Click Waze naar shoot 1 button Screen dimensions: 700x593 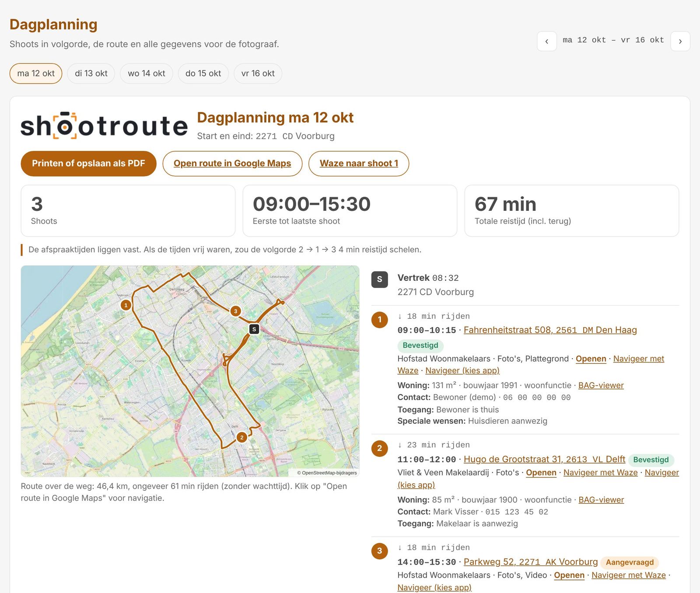point(359,164)
